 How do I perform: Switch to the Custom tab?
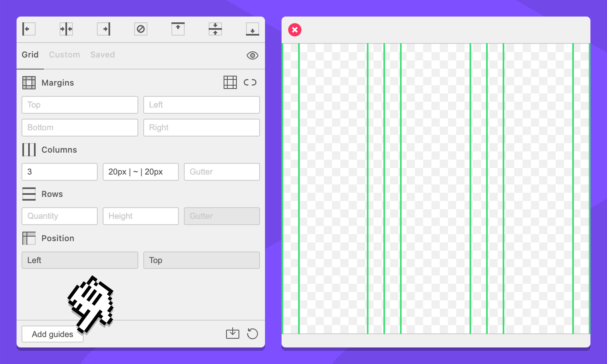(x=65, y=55)
